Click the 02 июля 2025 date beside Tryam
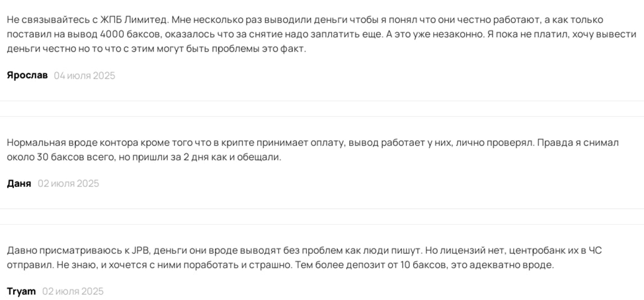The image size is (644, 300). pyautogui.click(x=73, y=291)
